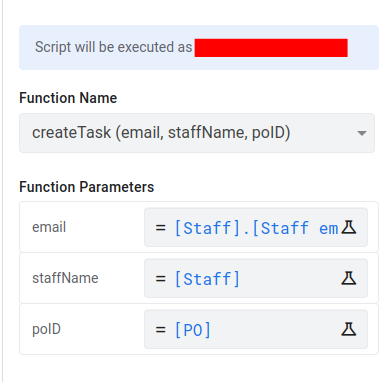
Task: Click the 'Script will be executed as' text
Action: [x=114, y=47]
